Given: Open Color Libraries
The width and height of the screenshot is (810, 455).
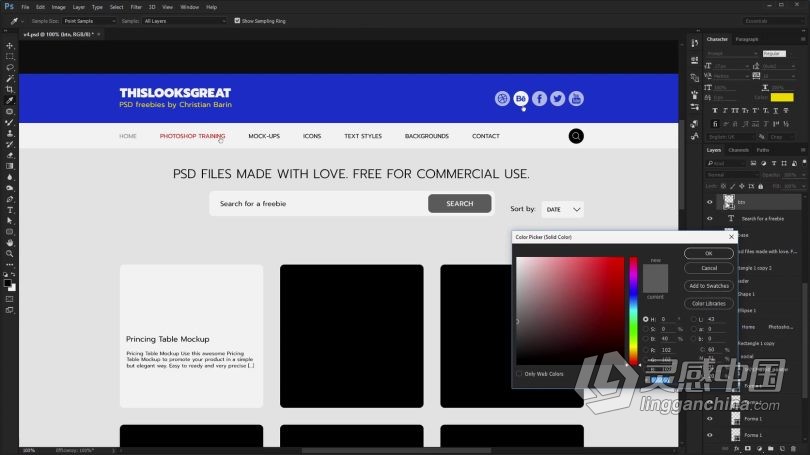Looking at the screenshot, I should pyautogui.click(x=709, y=303).
